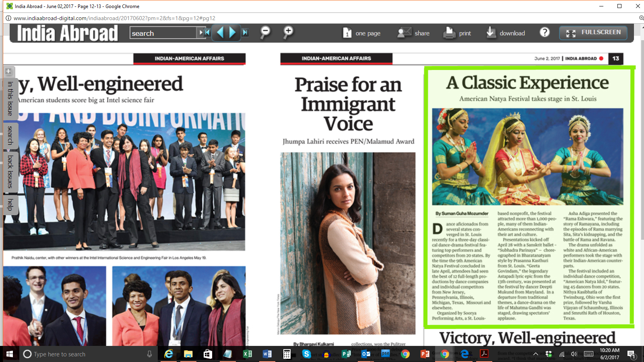The width and height of the screenshot is (644, 362).
Task: Open Outlook from the taskbar
Action: pyautogui.click(x=365, y=354)
